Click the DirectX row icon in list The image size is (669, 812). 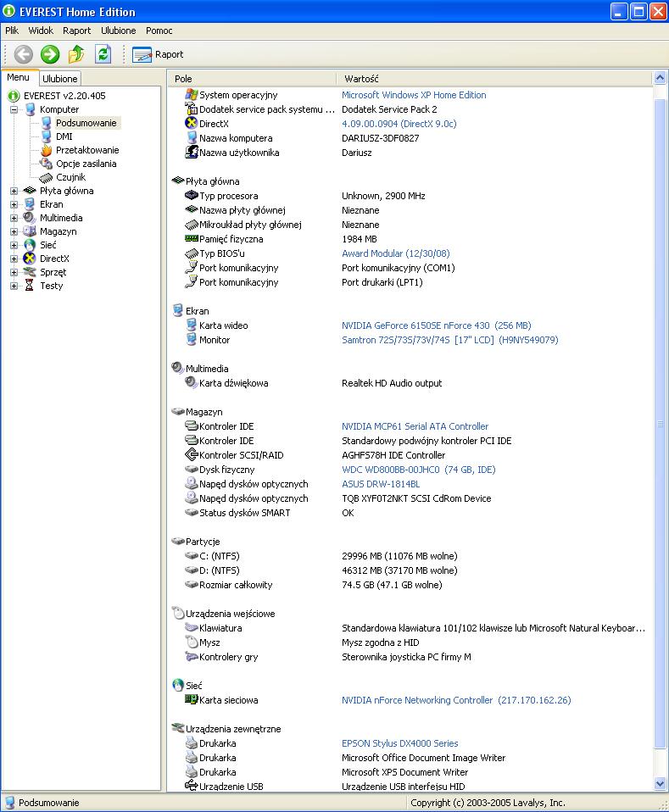192,123
